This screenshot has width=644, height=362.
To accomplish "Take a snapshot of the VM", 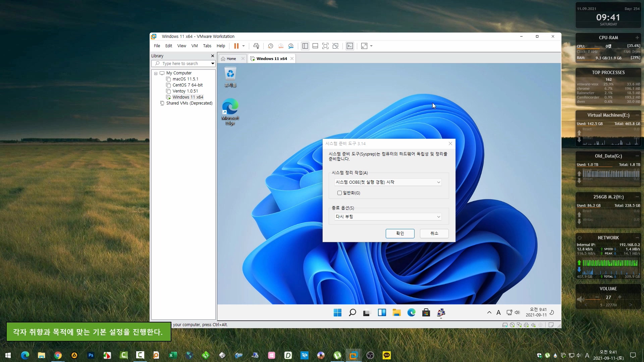I will [x=270, y=46].
